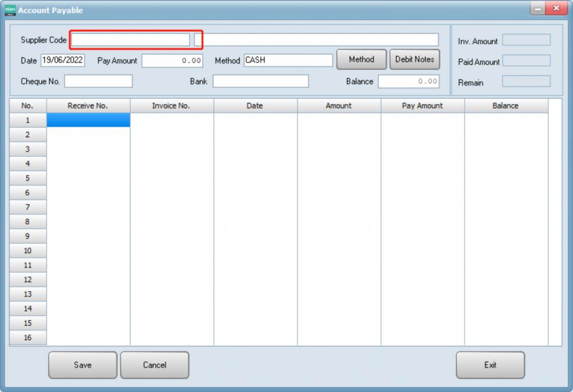Click the Balance column header in grid
This screenshot has width=573, height=392.
(x=506, y=106)
